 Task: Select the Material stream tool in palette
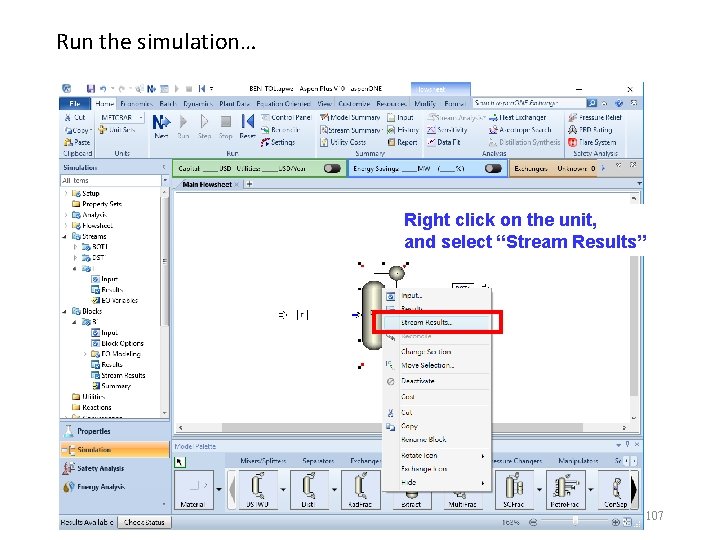tap(193, 489)
